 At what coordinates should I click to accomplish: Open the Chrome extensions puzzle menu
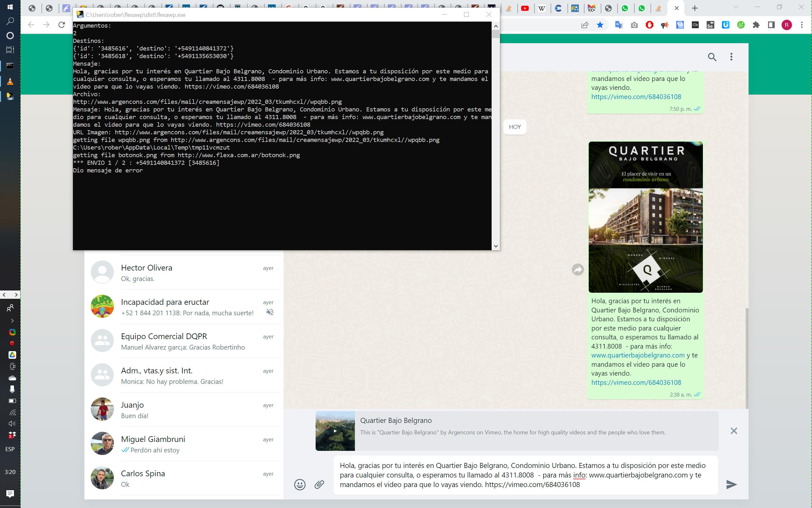pos(756,25)
